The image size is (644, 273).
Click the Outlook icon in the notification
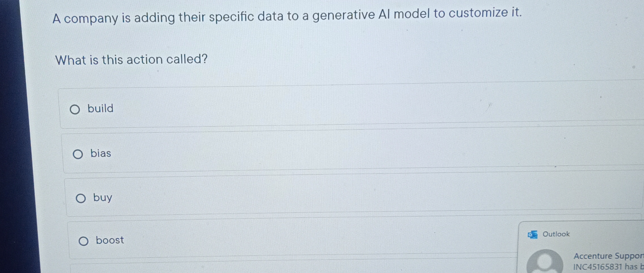(x=533, y=235)
